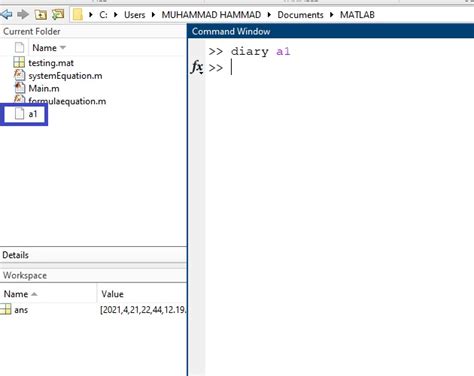Select MUHAMMAD HAMMAD in address path
This screenshot has width=474, height=376.
211,15
